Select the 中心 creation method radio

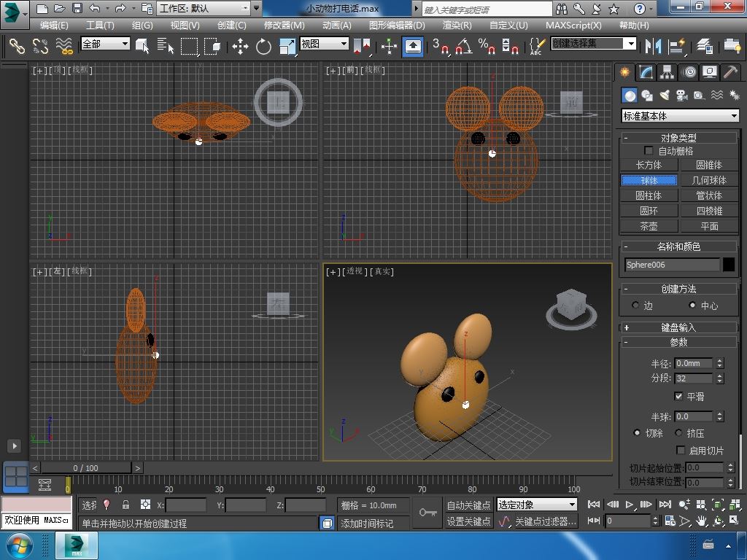pyautogui.click(x=692, y=305)
